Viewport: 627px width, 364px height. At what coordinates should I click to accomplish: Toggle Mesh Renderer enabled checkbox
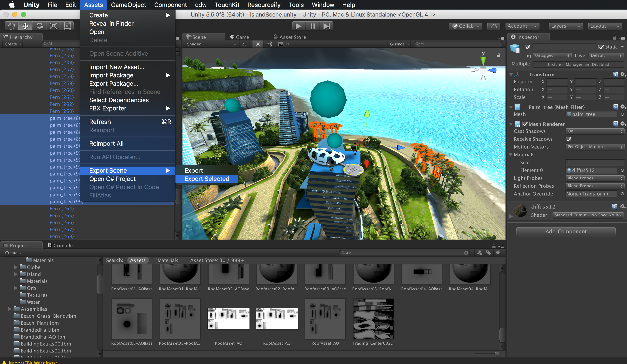point(525,124)
